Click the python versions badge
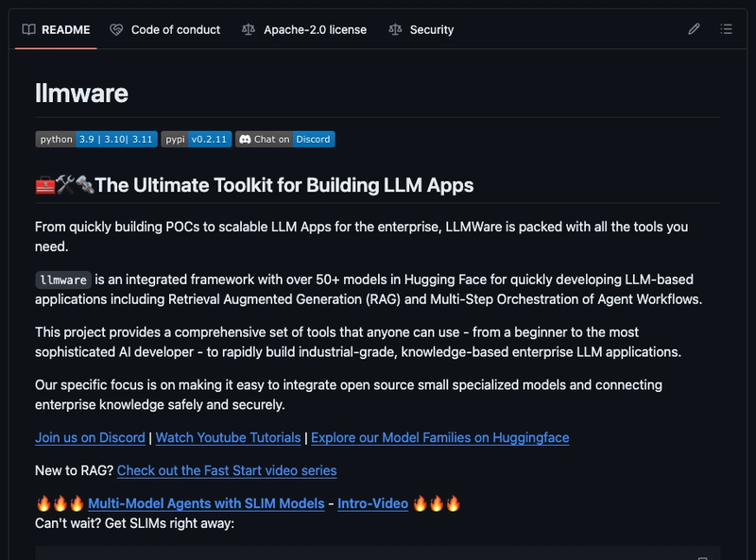The image size is (756, 560). (96, 139)
